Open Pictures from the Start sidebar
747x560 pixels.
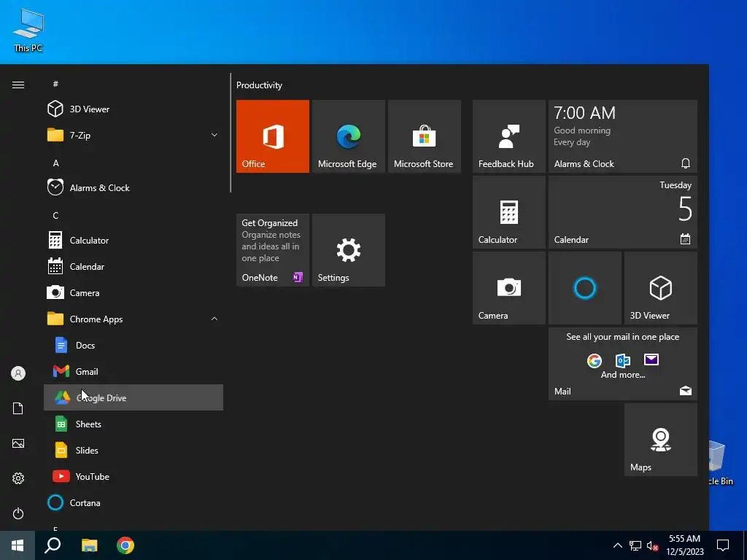18,443
